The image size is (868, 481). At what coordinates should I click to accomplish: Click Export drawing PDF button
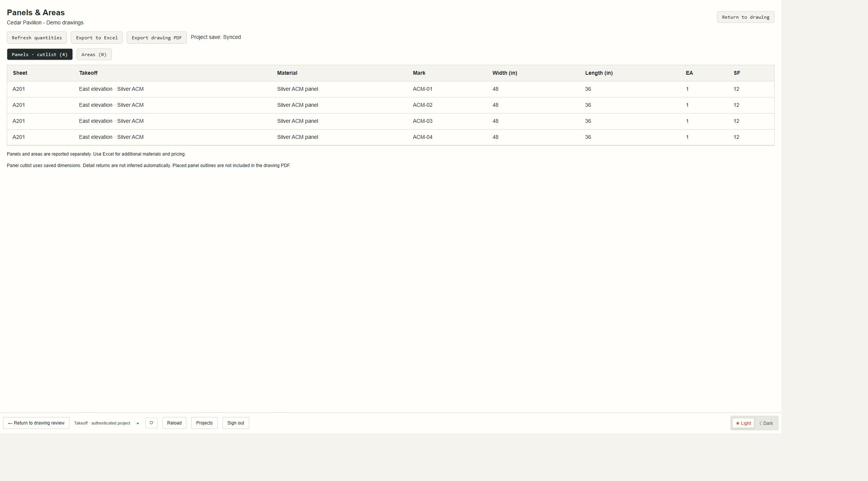[157, 37]
